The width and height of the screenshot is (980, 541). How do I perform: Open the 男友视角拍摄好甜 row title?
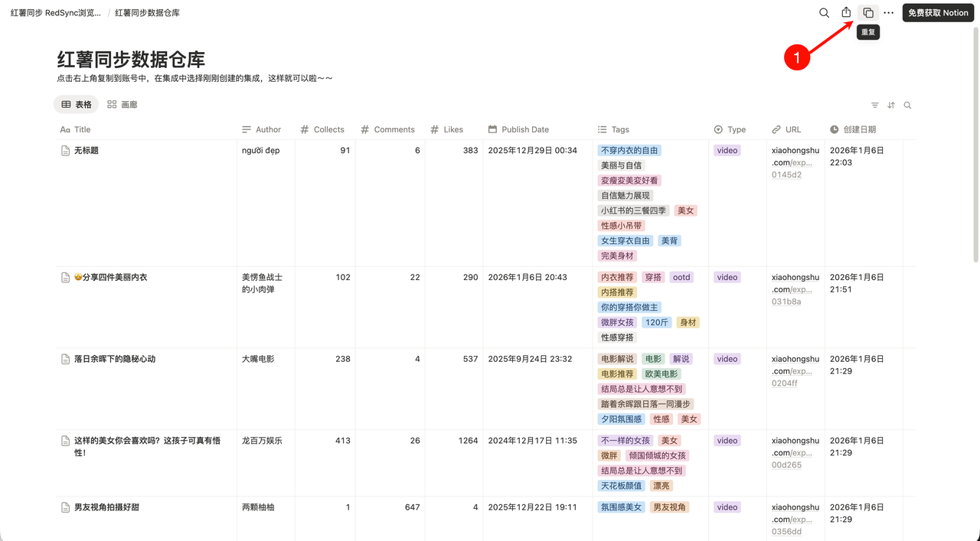tap(106, 507)
